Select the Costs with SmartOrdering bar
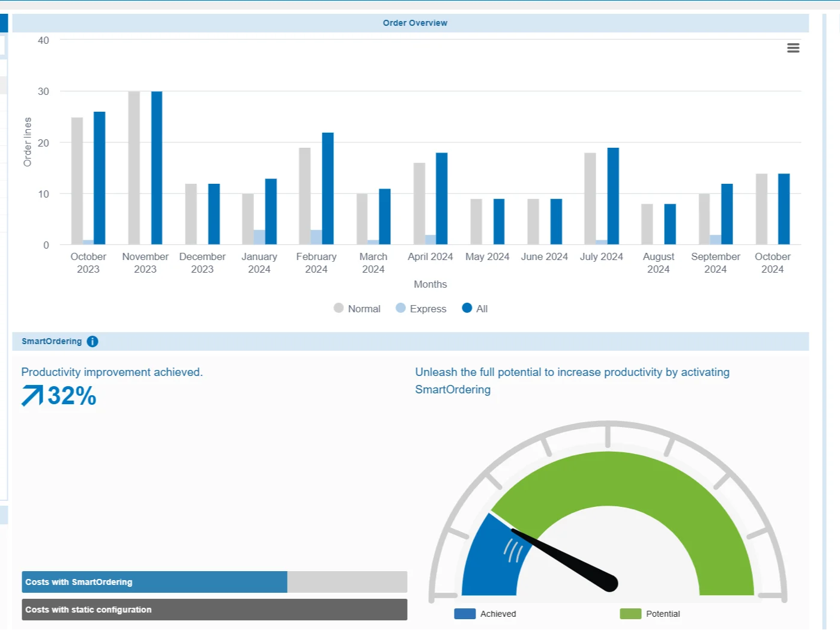The height and width of the screenshot is (630, 840). click(x=154, y=582)
